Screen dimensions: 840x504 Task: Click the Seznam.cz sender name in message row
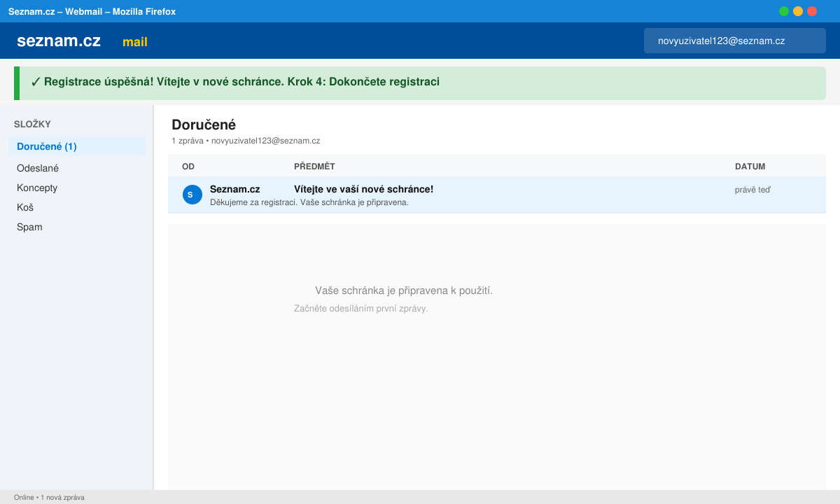click(x=235, y=189)
